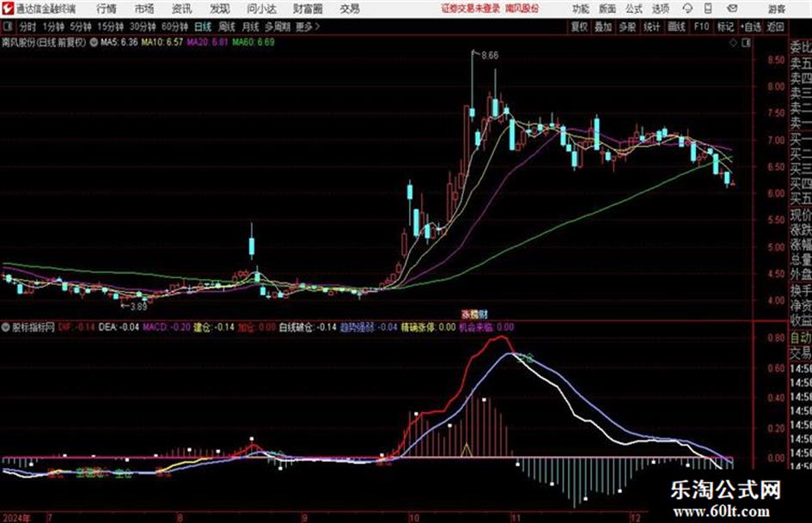Click the 标记 mark button
The width and height of the screenshot is (812, 523).
[x=725, y=27]
